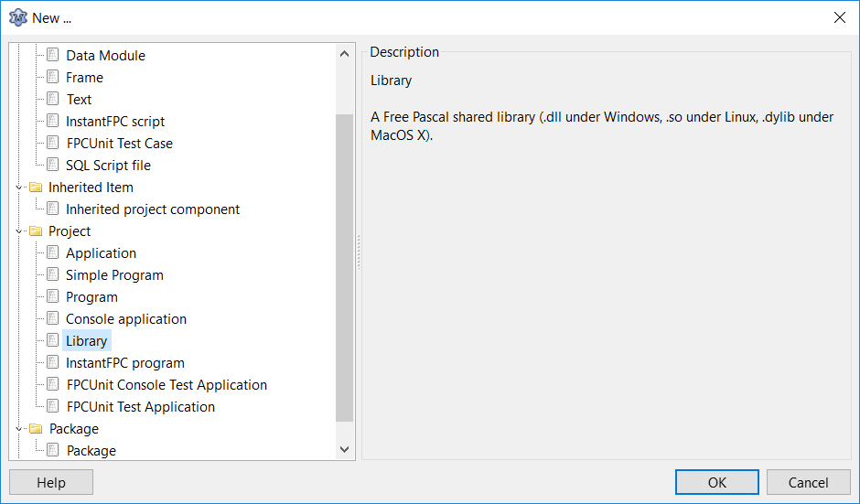
Task: Click the icon next to SQL Script file
Action: click(53, 165)
